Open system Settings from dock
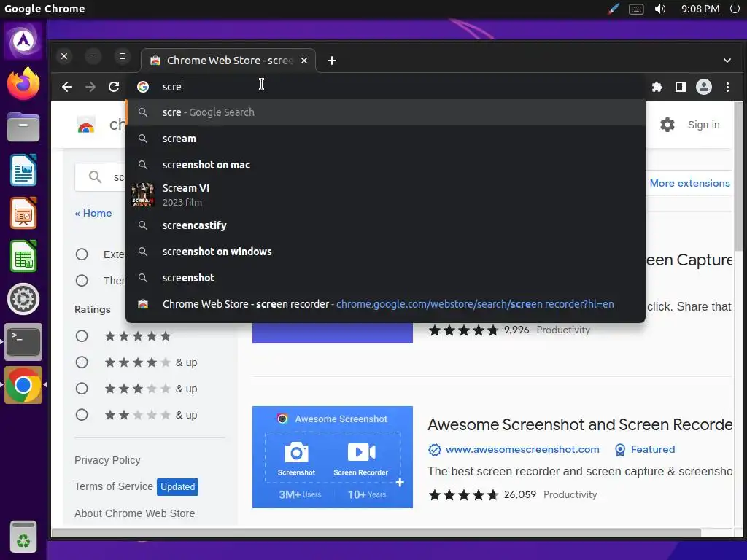Image resolution: width=747 pixels, height=560 pixels. (23, 299)
